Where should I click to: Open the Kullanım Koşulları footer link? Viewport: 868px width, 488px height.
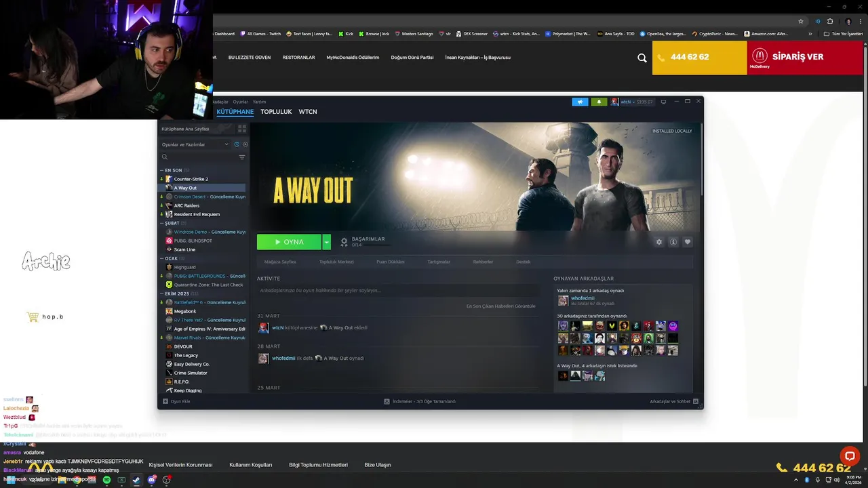pyautogui.click(x=250, y=465)
